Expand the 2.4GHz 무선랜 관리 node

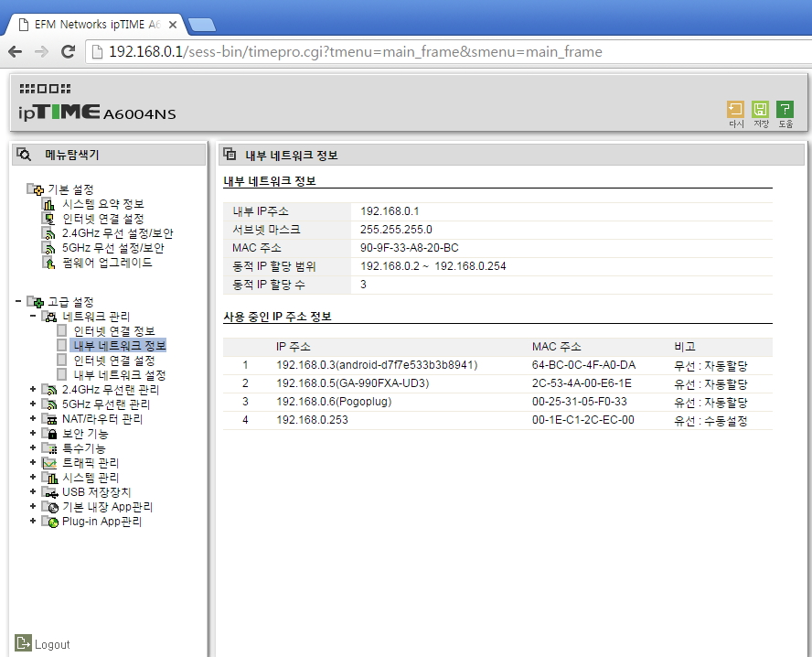[33, 389]
